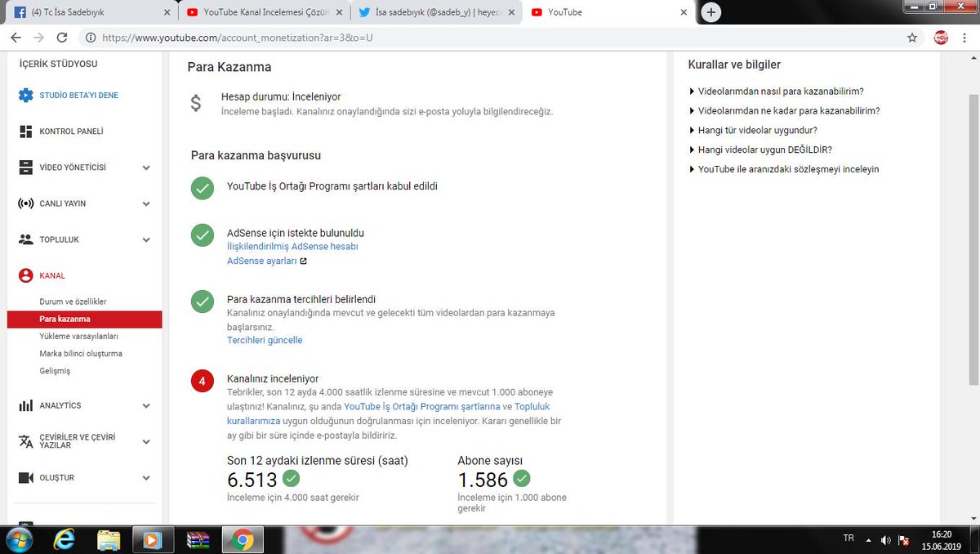Click the volume speaker tray icon
The image size is (980, 554).
(x=887, y=540)
